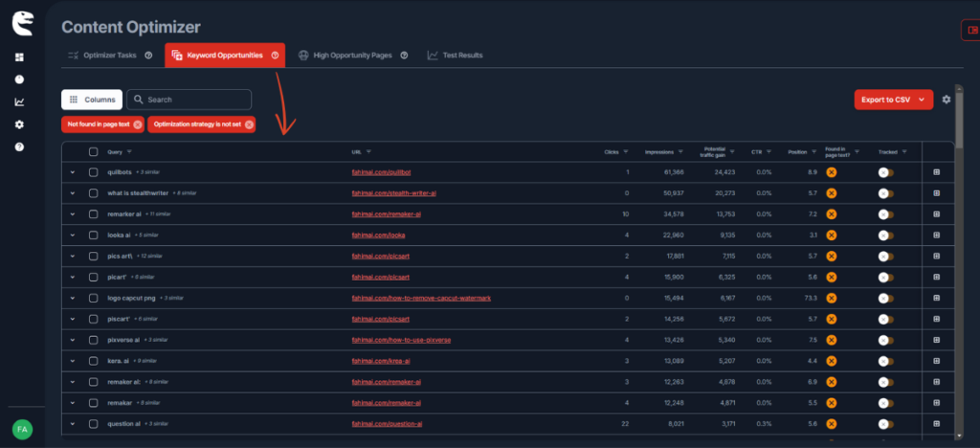Screen dimensions: 980x448
Task: Remove the 'Not found in page text' filter
Action: click(x=138, y=124)
